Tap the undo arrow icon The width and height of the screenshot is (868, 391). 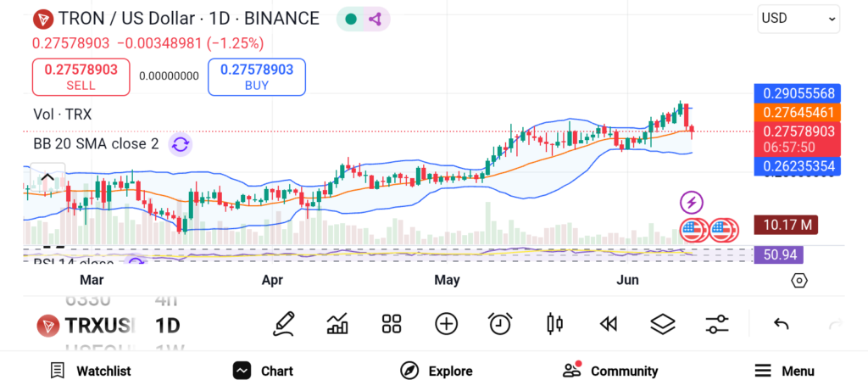click(x=781, y=324)
